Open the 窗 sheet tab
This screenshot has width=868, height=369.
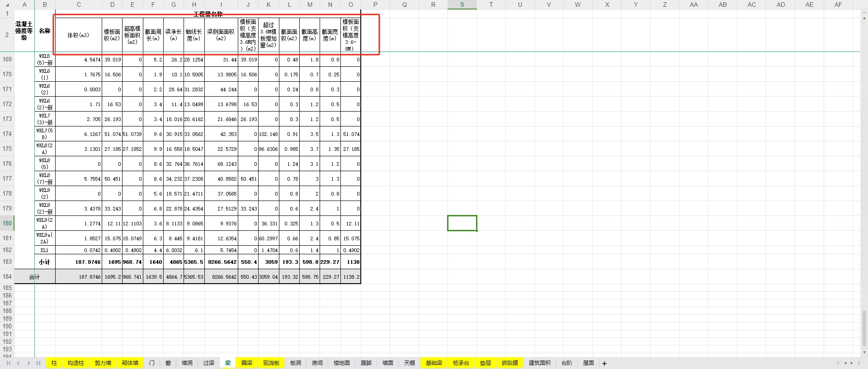tap(168, 363)
